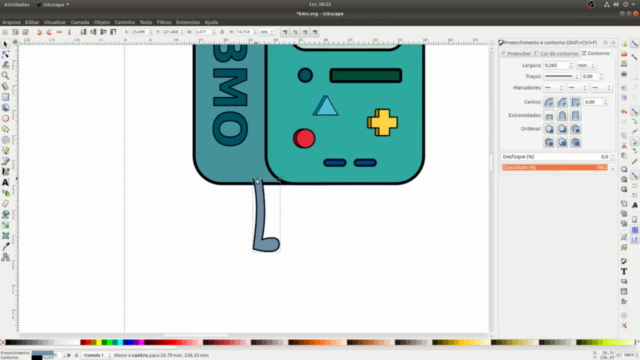Screen dimensions: 640x360
Task: Select the Gradient tool
Action: point(5,225)
